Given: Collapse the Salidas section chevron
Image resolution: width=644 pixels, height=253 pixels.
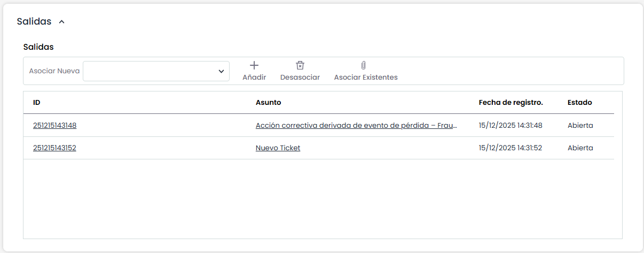Looking at the screenshot, I should (61, 22).
